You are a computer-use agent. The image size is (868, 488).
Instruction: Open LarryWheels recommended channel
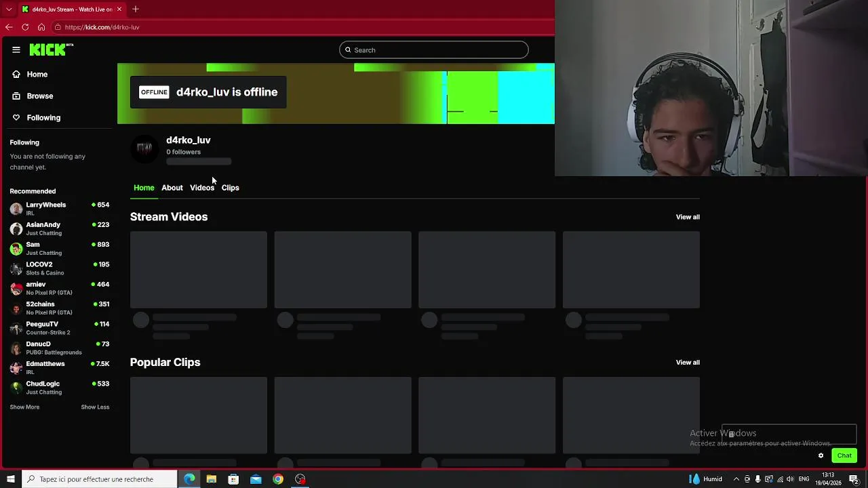pyautogui.click(x=60, y=209)
